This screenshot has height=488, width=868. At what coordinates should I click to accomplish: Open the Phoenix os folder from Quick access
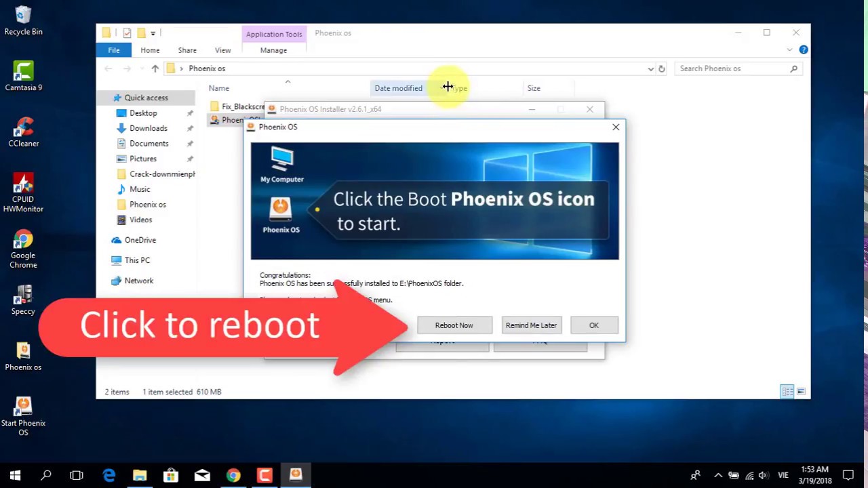tap(147, 204)
